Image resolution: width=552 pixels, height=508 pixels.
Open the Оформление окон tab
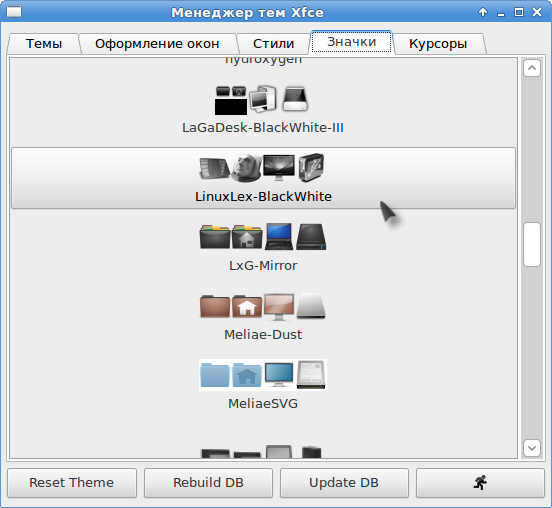(x=157, y=44)
